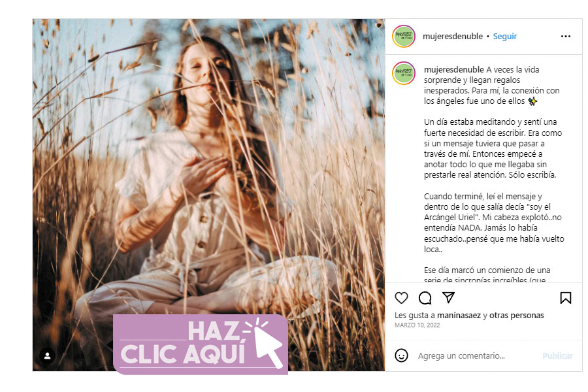Open mujeresdenuble username in header

(453, 37)
